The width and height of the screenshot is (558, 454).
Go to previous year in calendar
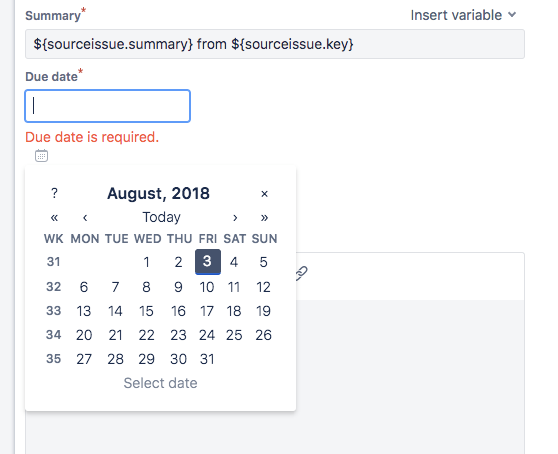pos(54,217)
